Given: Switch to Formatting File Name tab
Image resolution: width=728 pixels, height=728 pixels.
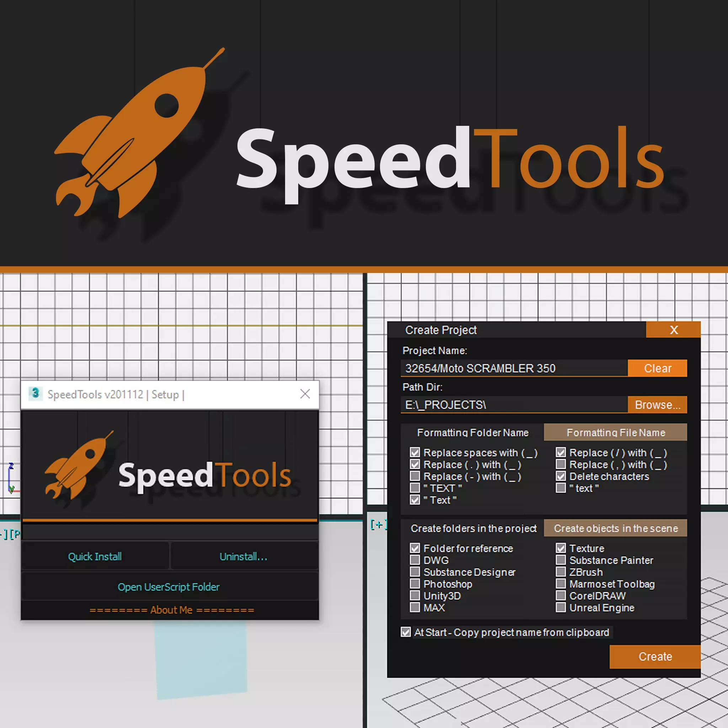Looking at the screenshot, I should tap(616, 432).
